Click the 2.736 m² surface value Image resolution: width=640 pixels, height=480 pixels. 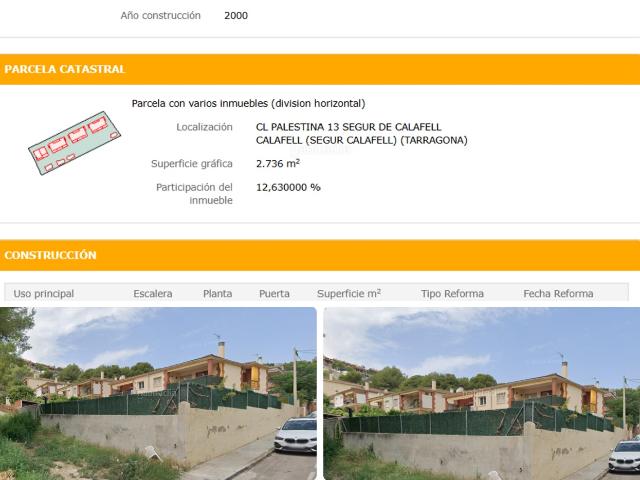pos(278,163)
